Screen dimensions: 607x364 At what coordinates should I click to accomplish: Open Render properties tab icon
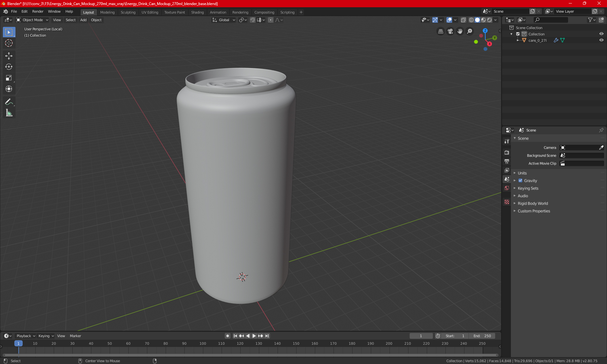click(x=507, y=152)
